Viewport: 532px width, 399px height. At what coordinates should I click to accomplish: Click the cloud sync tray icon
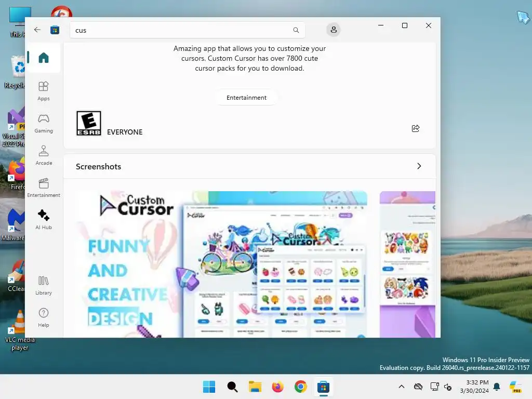point(418,387)
